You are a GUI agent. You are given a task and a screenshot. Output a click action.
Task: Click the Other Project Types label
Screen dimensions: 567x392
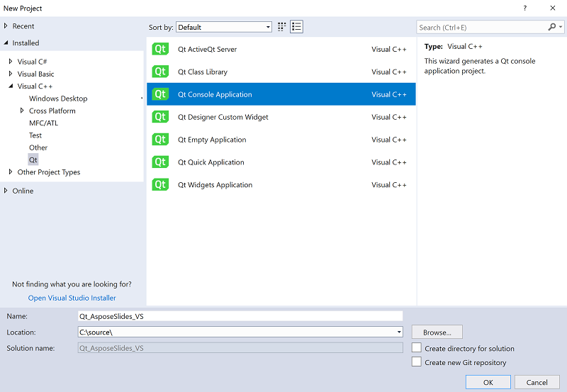(49, 172)
